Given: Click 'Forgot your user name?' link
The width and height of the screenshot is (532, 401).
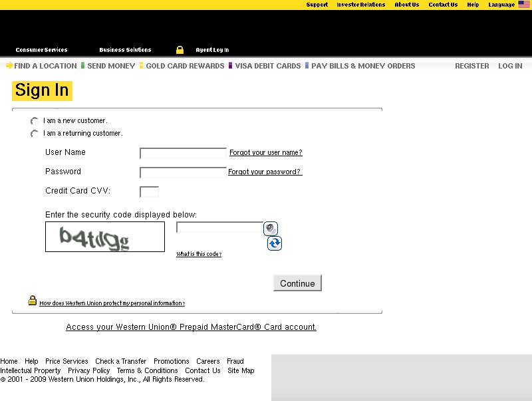Looking at the screenshot, I should (x=265, y=152).
